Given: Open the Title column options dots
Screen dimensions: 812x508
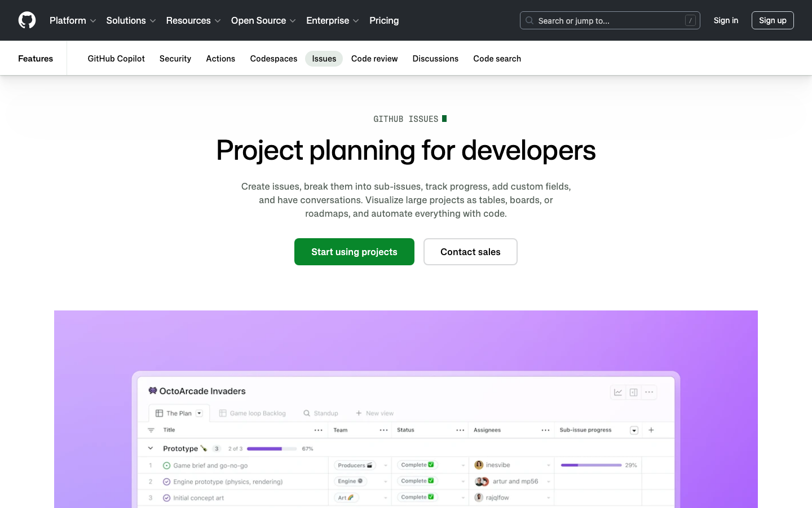Looking at the screenshot, I should click(x=319, y=430).
